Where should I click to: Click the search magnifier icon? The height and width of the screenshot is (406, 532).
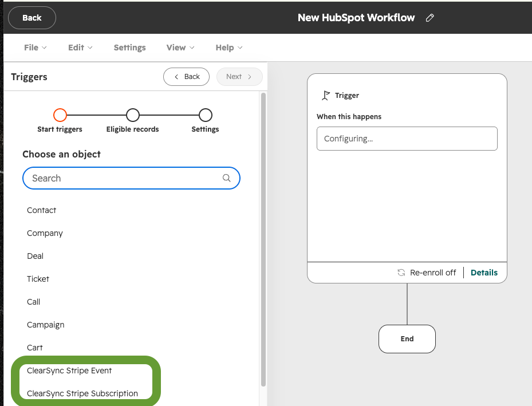click(x=227, y=178)
